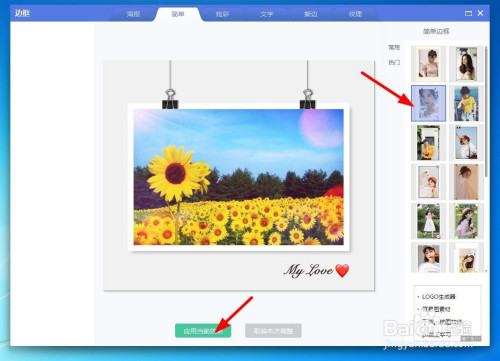Select the third-row right hat-girl thumbnail
This screenshot has height=361, width=500.
pos(466,143)
